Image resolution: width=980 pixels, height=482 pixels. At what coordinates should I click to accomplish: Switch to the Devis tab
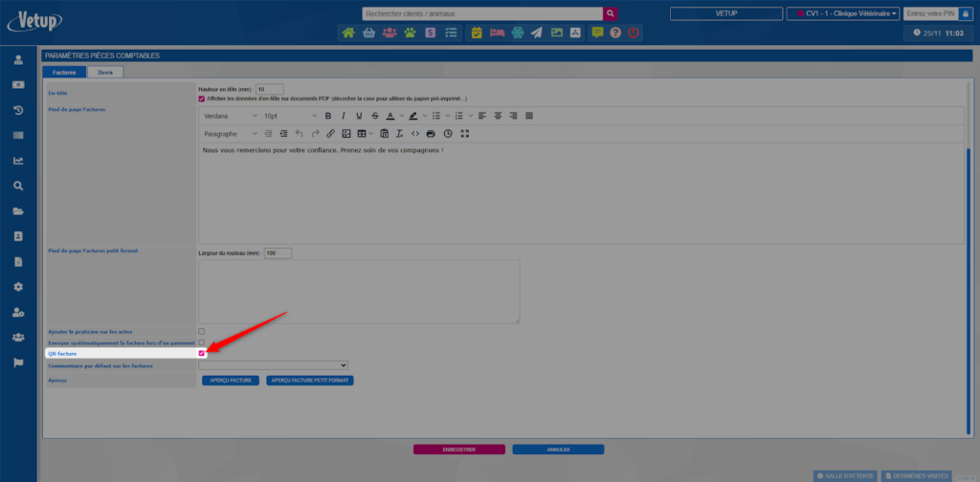point(105,72)
